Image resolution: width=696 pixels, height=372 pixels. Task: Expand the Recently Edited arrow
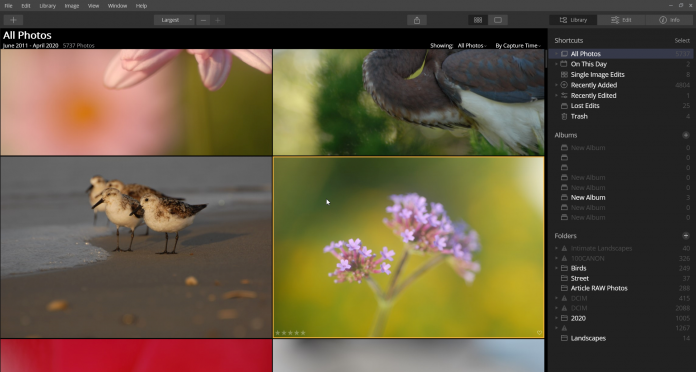[x=556, y=95]
